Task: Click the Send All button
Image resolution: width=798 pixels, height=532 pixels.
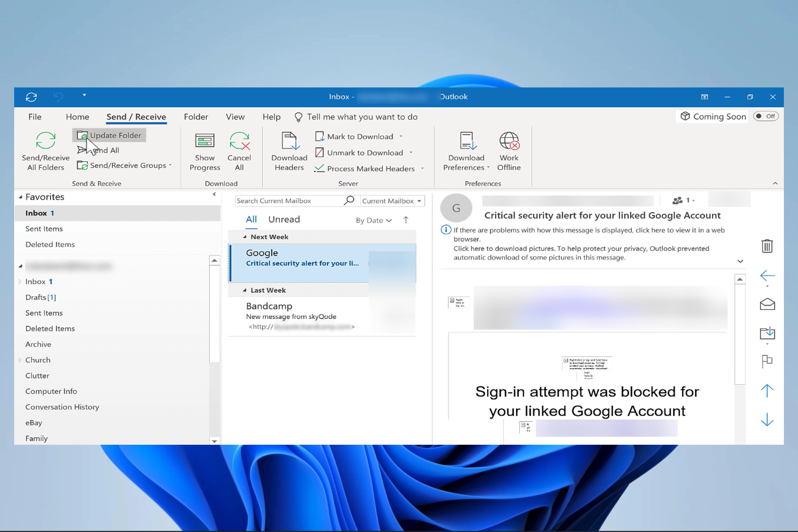Action: tap(99, 150)
